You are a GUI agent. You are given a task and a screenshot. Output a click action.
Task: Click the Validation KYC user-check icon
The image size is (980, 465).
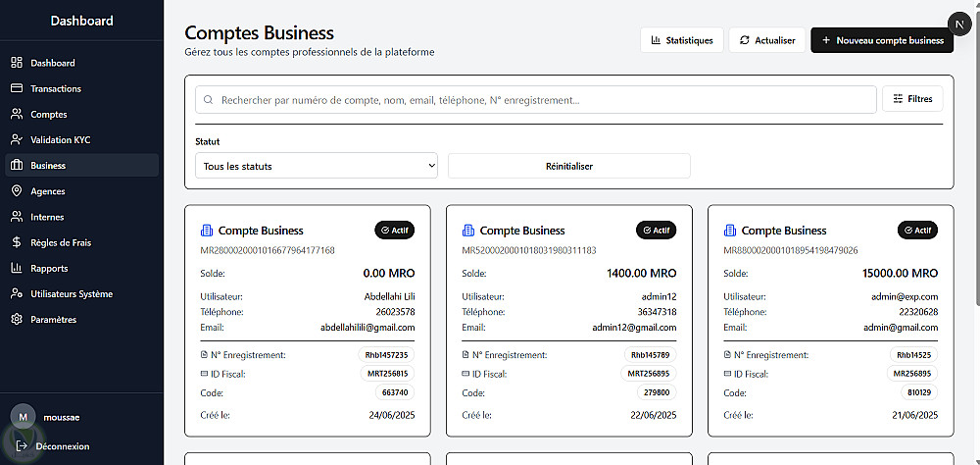click(x=17, y=139)
